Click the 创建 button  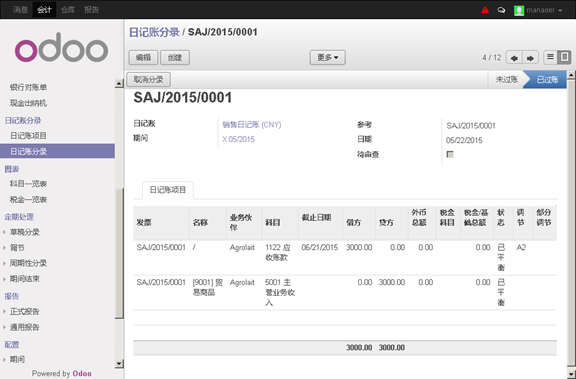(x=175, y=58)
